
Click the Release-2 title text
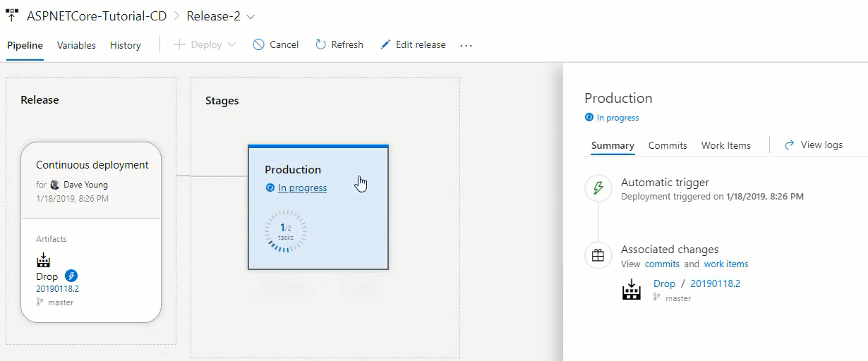pyautogui.click(x=213, y=16)
